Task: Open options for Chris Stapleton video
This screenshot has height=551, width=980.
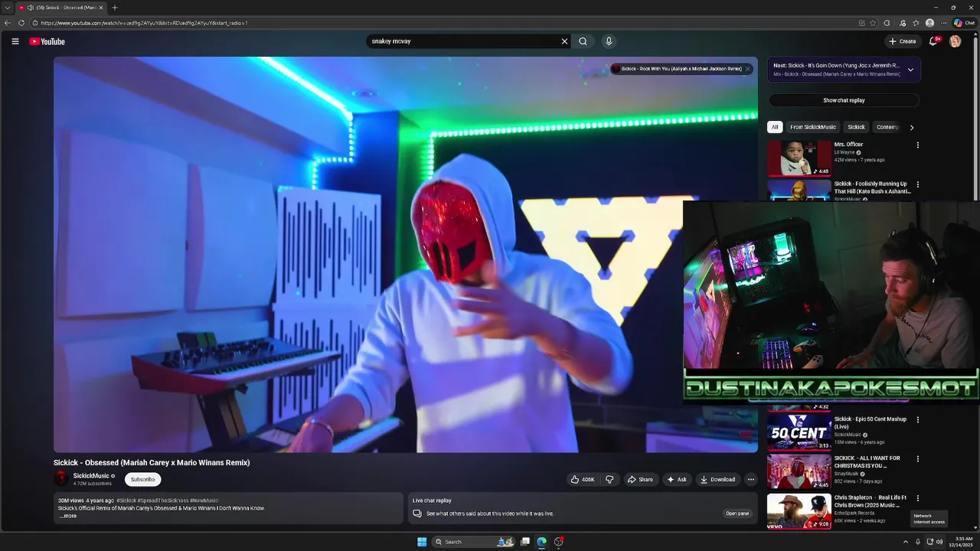Action: click(918, 498)
